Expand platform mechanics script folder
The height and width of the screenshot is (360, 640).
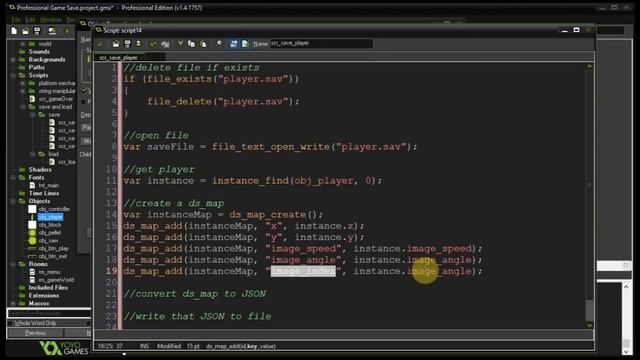click(x=23, y=83)
